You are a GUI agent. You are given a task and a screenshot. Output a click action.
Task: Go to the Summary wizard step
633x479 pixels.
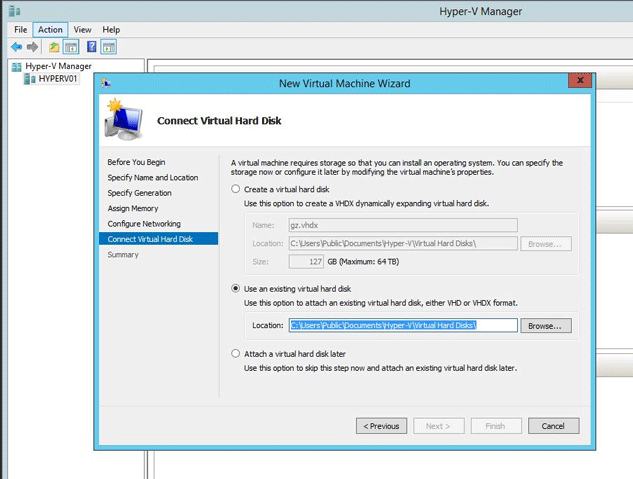click(123, 255)
